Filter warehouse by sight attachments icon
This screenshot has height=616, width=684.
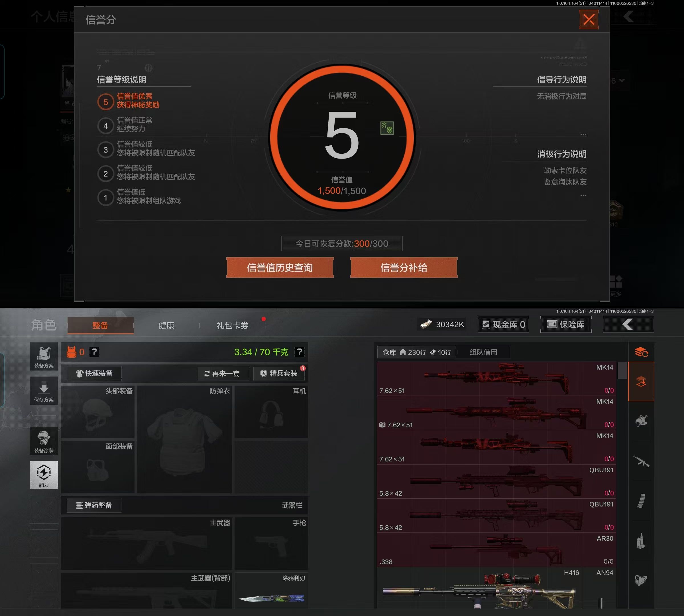point(641,580)
